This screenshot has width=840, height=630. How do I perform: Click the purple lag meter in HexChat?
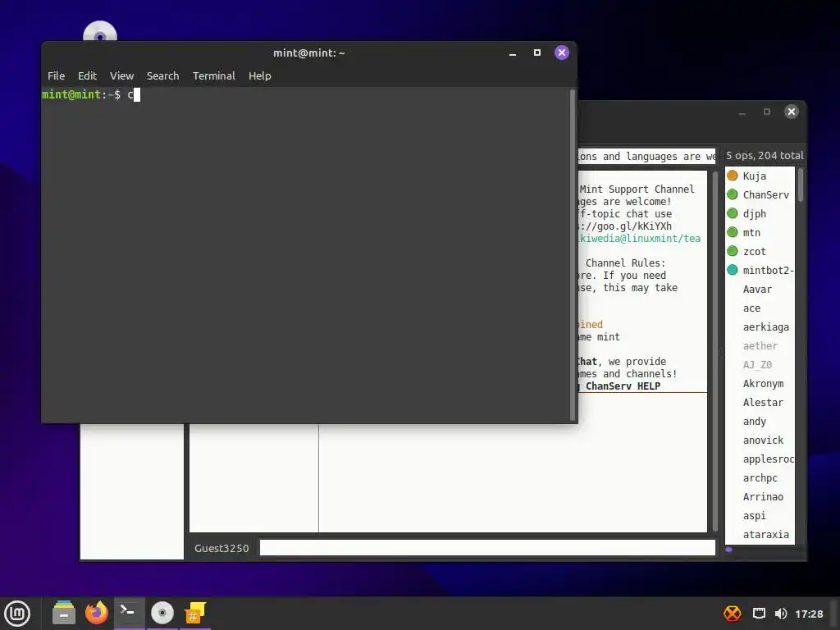pyautogui.click(x=728, y=549)
